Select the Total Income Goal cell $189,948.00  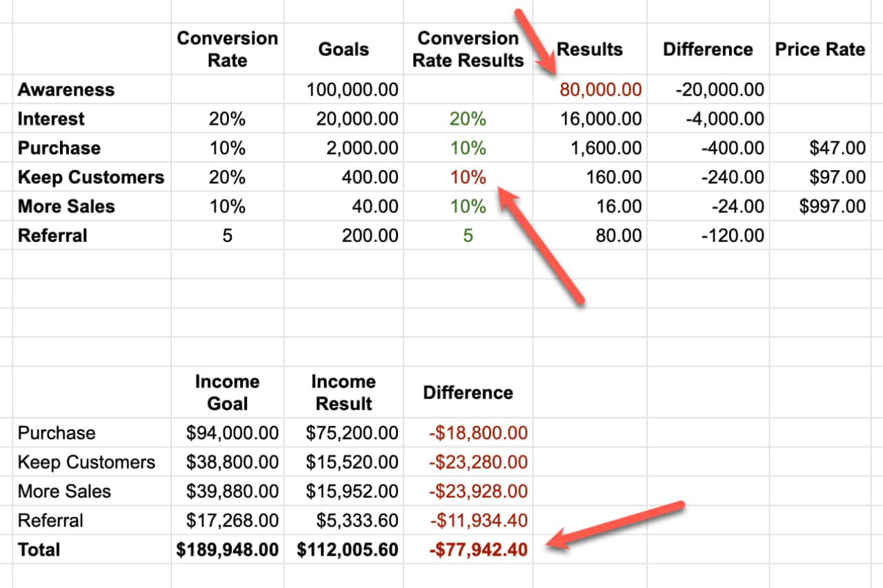click(x=228, y=549)
